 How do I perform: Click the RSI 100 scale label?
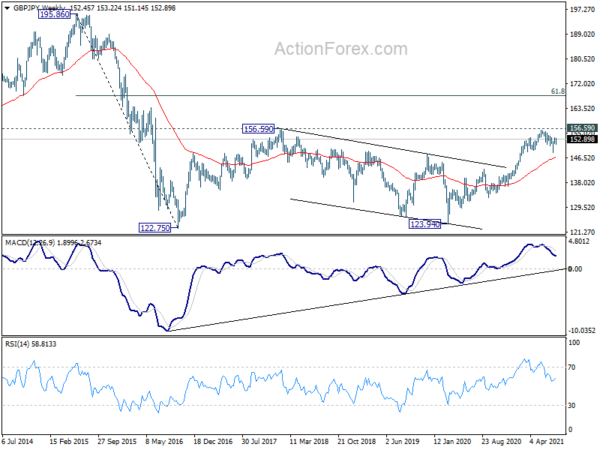[574, 343]
